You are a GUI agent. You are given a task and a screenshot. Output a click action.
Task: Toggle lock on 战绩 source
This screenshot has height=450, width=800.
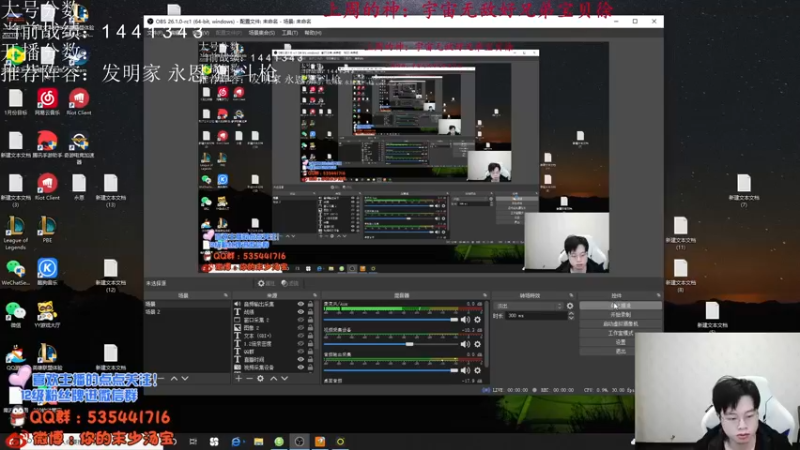click(310, 312)
